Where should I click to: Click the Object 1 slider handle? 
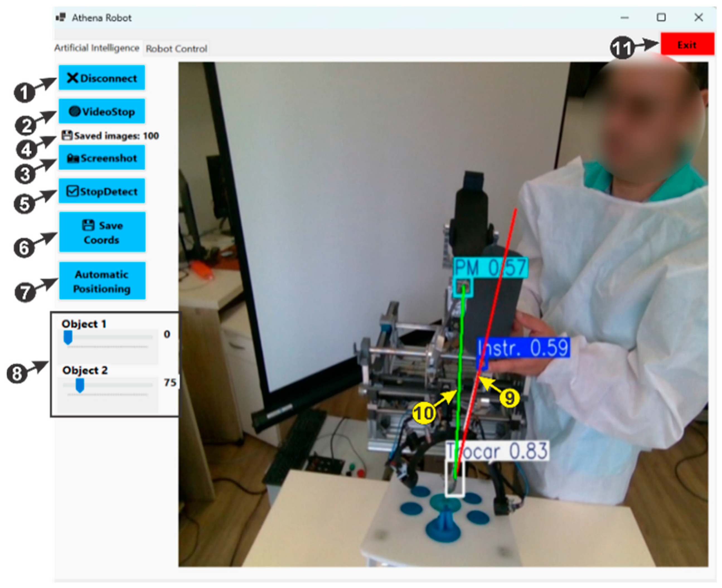(x=68, y=338)
